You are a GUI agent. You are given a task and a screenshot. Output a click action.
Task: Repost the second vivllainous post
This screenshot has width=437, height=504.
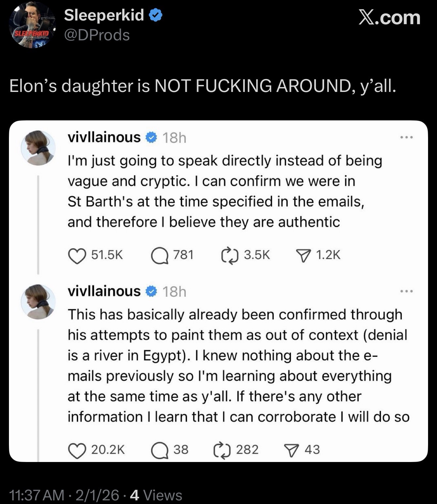coord(222,450)
